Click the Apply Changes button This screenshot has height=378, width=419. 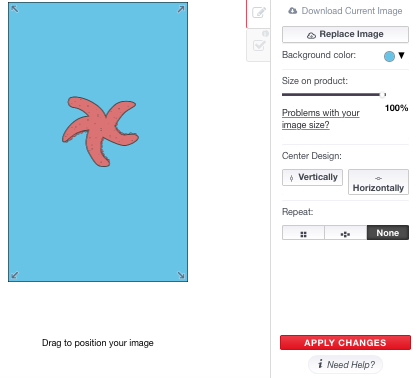click(345, 343)
